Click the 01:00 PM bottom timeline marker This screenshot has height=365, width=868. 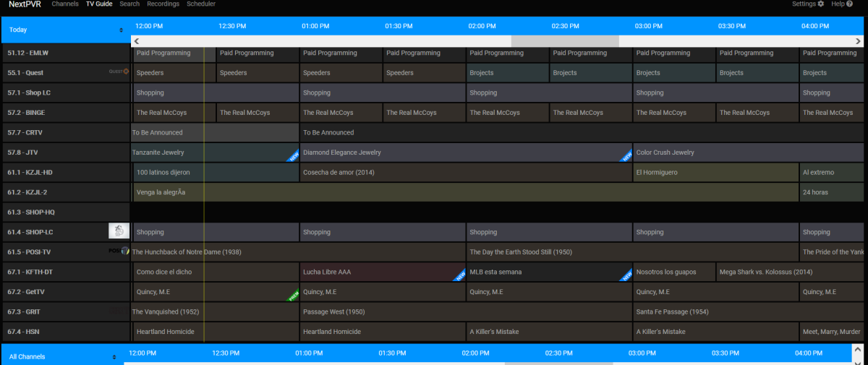pyautogui.click(x=309, y=353)
